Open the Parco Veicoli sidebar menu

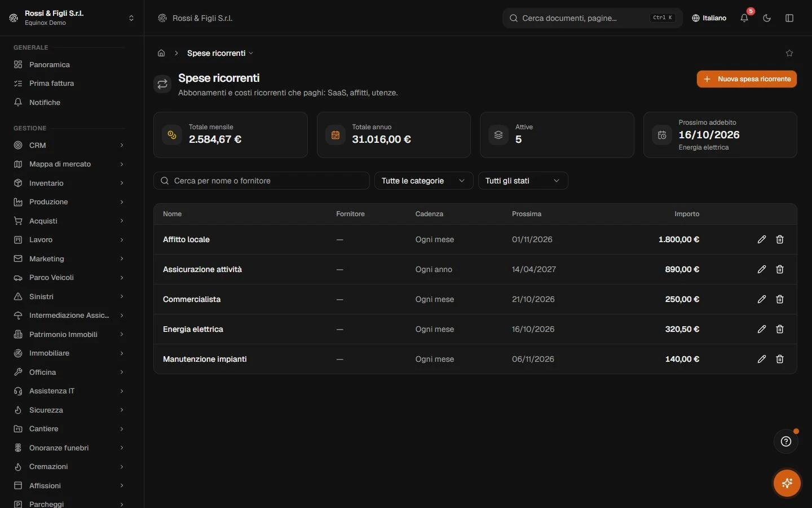[x=69, y=278]
